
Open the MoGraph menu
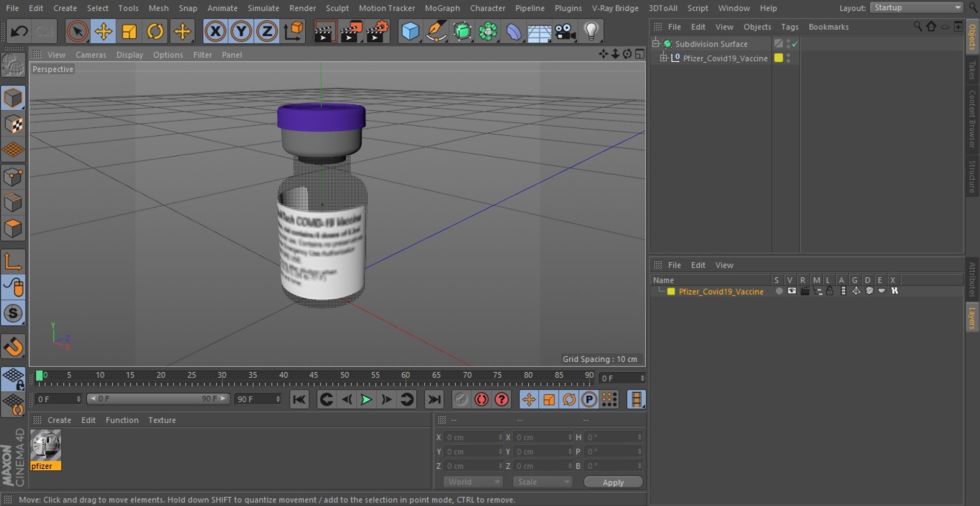[442, 8]
